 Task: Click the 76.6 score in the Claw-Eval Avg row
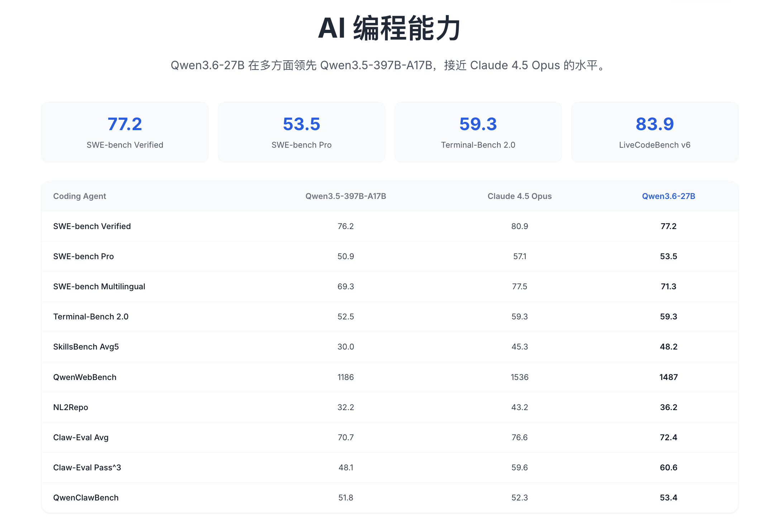pyautogui.click(x=520, y=437)
